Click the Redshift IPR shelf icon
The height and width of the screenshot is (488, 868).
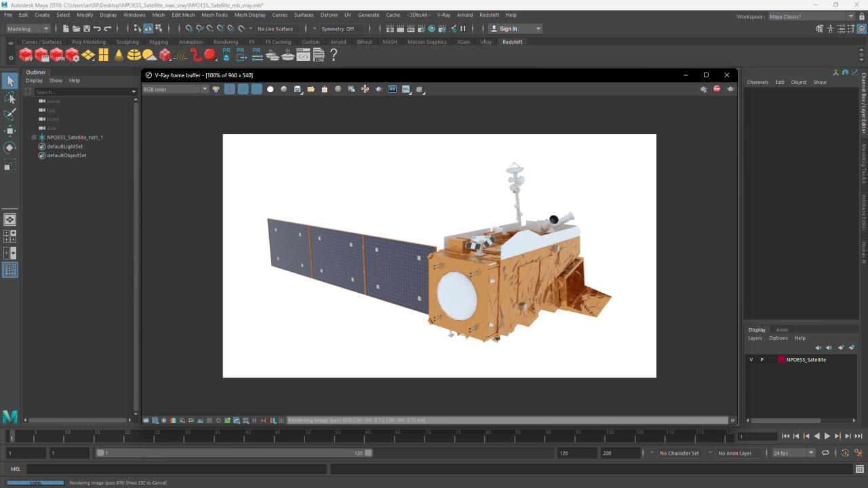click(x=57, y=55)
